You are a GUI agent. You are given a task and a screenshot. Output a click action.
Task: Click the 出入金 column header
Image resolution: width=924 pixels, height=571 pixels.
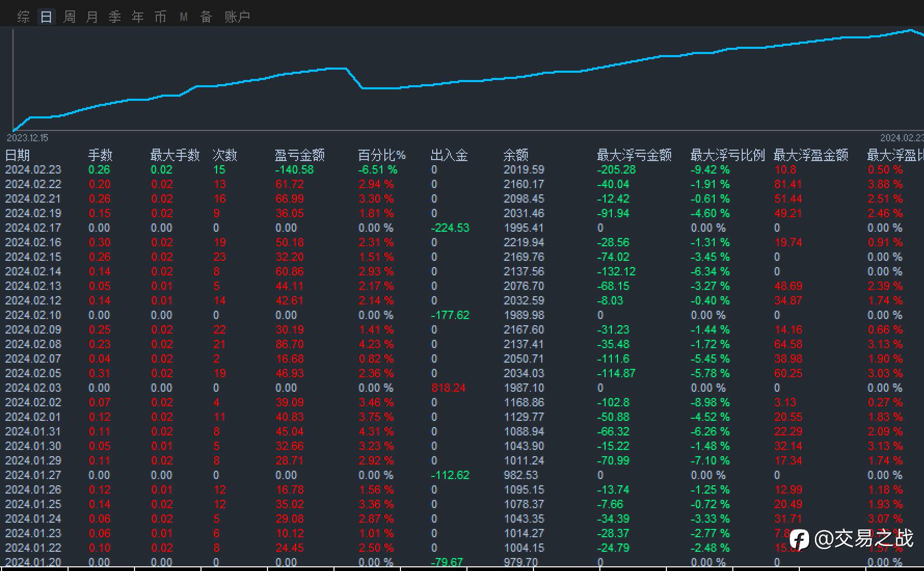coord(449,155)
